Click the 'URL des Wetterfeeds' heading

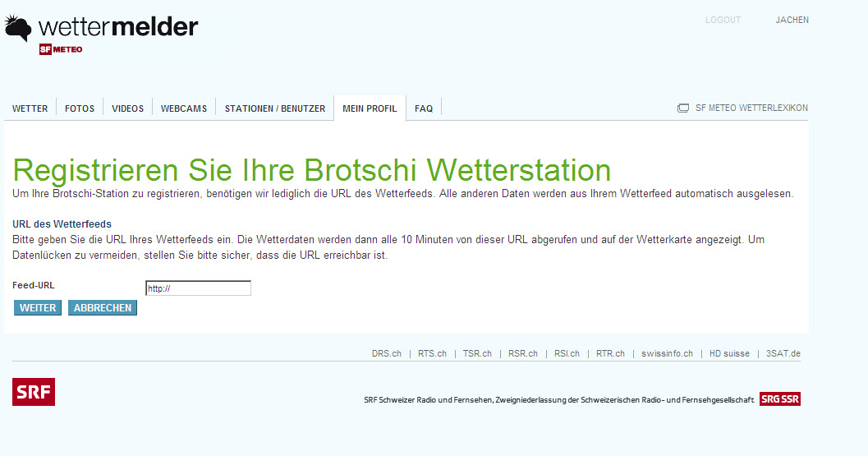point(62,224)
